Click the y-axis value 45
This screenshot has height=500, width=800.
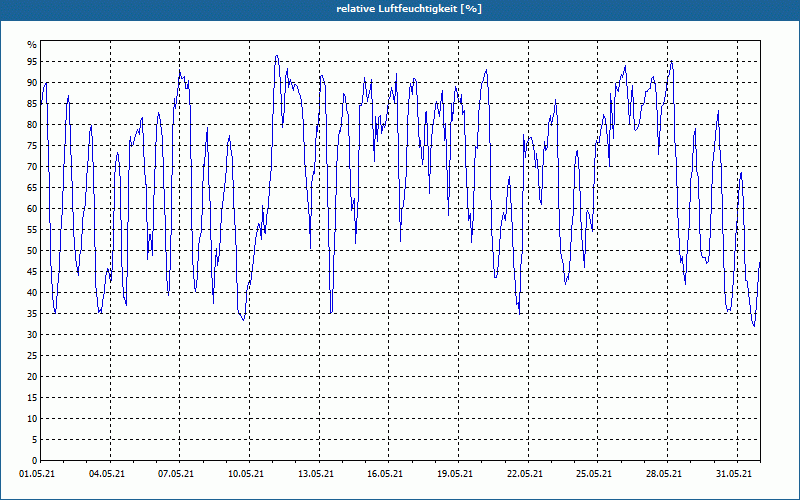click(x=32, y=271)
